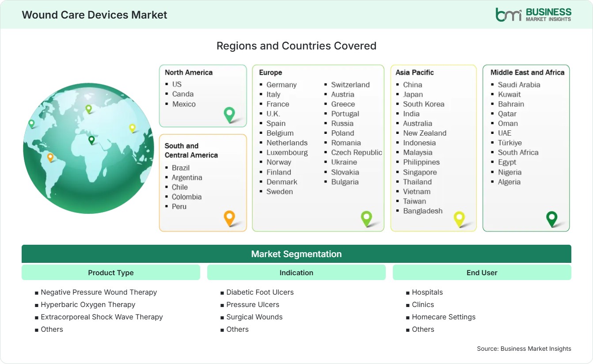
Task: Click the light green pin in Europe card
Action: (366, 218)
